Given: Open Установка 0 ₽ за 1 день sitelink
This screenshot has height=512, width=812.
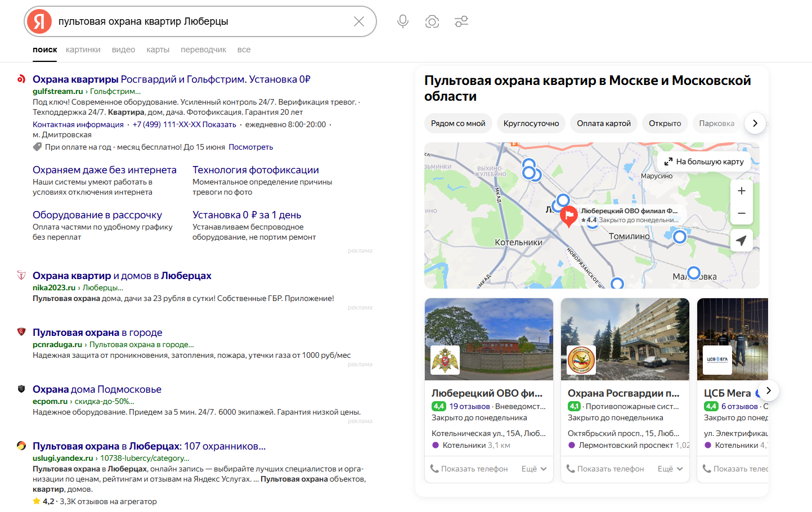Looking at the screenshot, I should pos(247,215).
